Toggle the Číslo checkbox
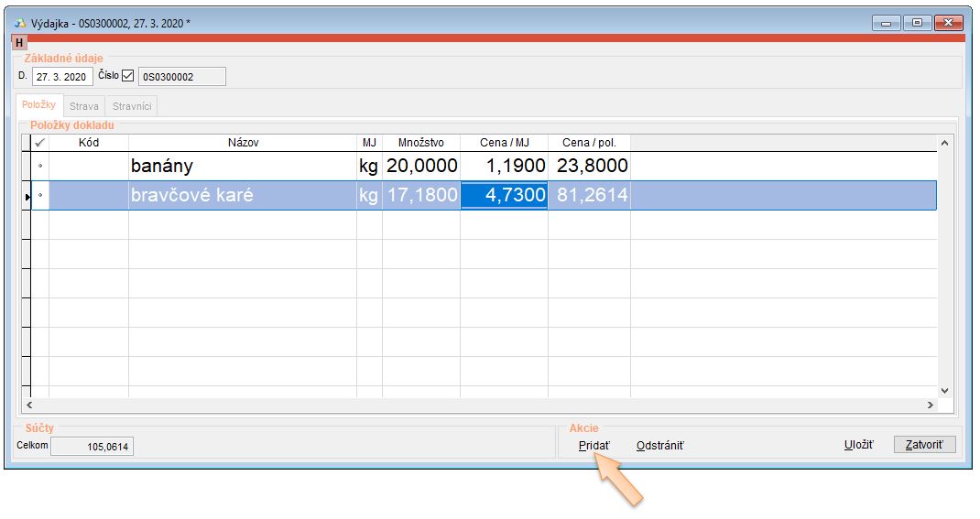This screenshot has height=519, width=980. (128, 76)
